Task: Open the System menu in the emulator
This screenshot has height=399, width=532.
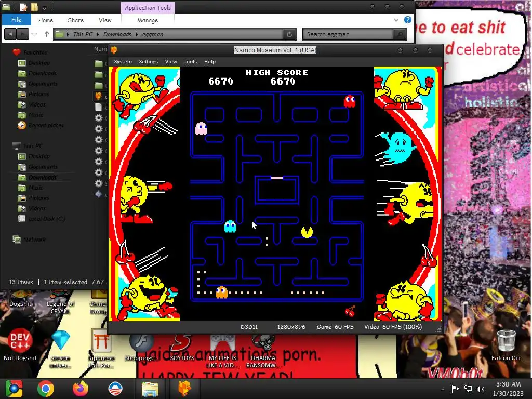Action: pyautogui.click(x=123, y=61)
